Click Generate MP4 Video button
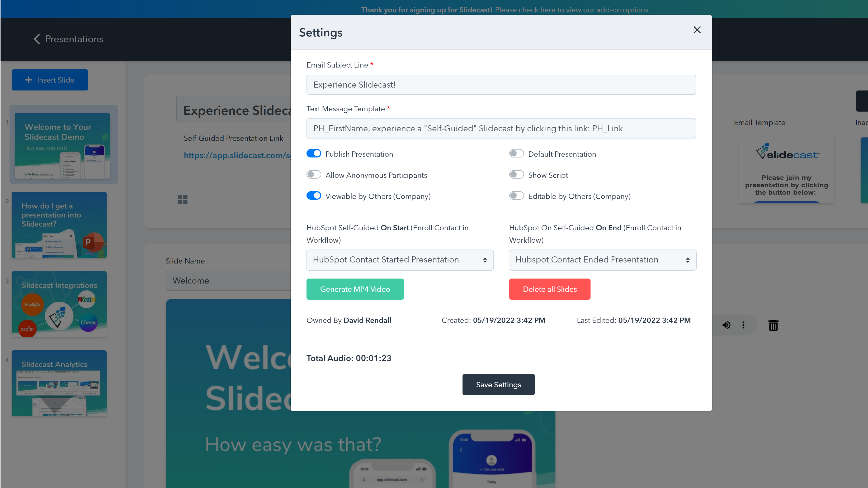 (355, 289)
